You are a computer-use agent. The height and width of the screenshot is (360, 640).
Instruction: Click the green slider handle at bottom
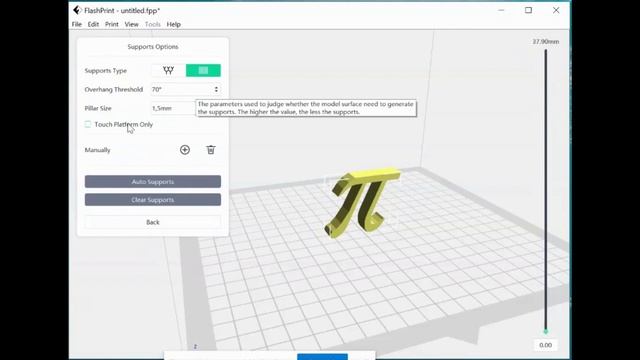pyautogui.click(x=545, y=331)
